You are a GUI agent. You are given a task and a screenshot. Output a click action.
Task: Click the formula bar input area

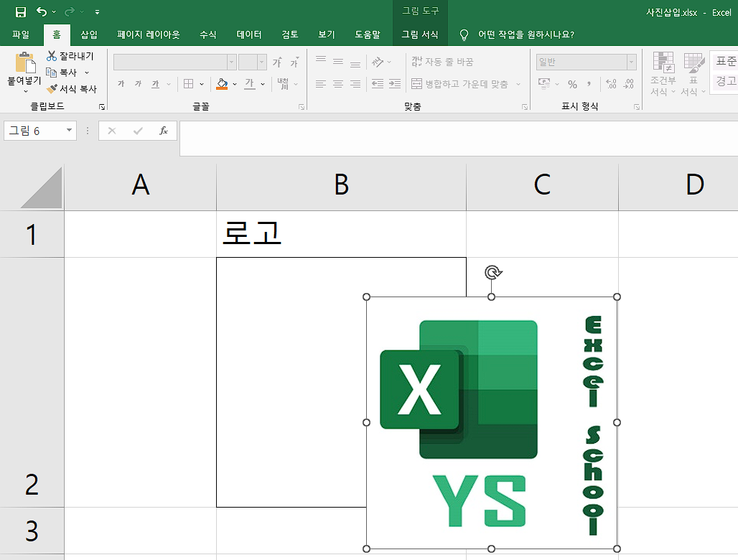point(459,139)
